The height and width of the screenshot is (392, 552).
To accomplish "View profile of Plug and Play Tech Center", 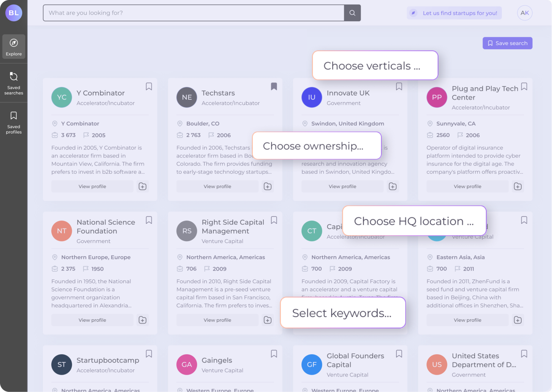I will (468, 186).
